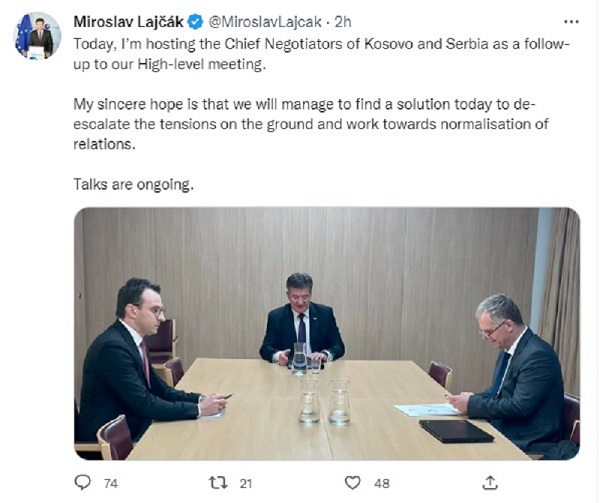Image resolution: width=600 pixels, height=503 pixels.
Task: Retweet using the retweet arrows icon
Action: coord(218,483)
